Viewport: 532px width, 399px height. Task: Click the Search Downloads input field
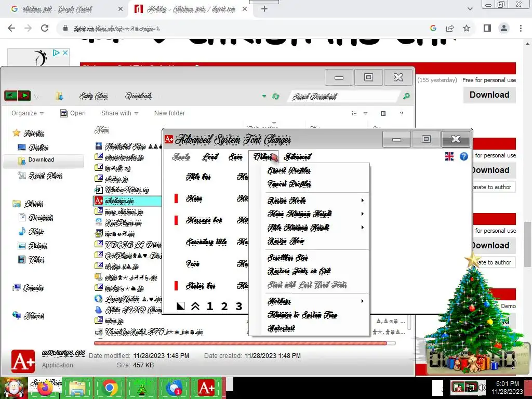tap(344, 96)
